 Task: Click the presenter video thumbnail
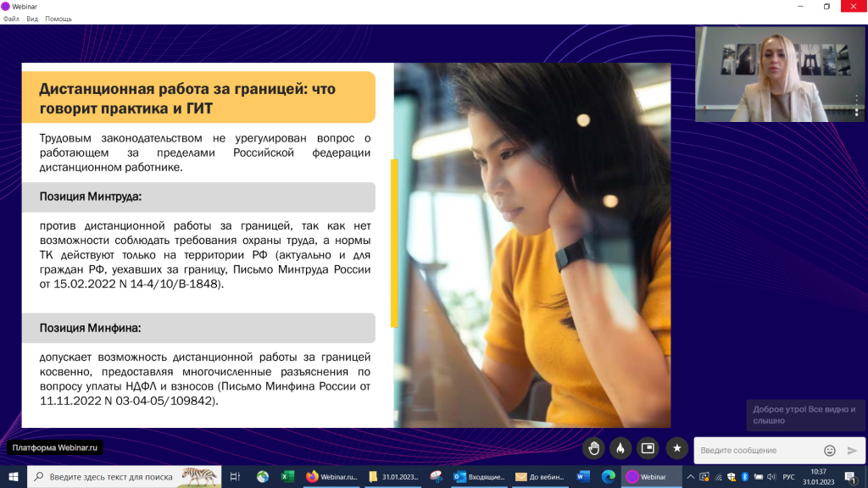click(x=780, y=75)
